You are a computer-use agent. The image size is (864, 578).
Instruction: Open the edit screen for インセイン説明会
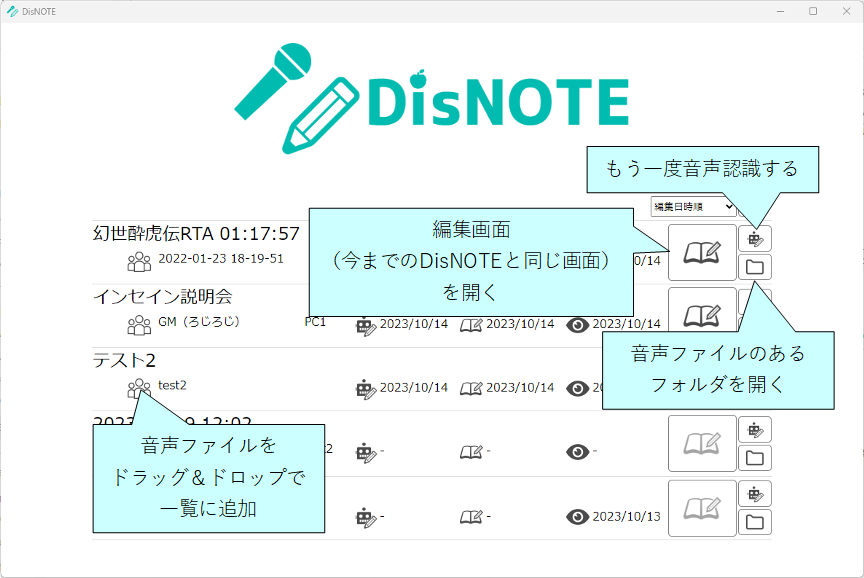702,310
